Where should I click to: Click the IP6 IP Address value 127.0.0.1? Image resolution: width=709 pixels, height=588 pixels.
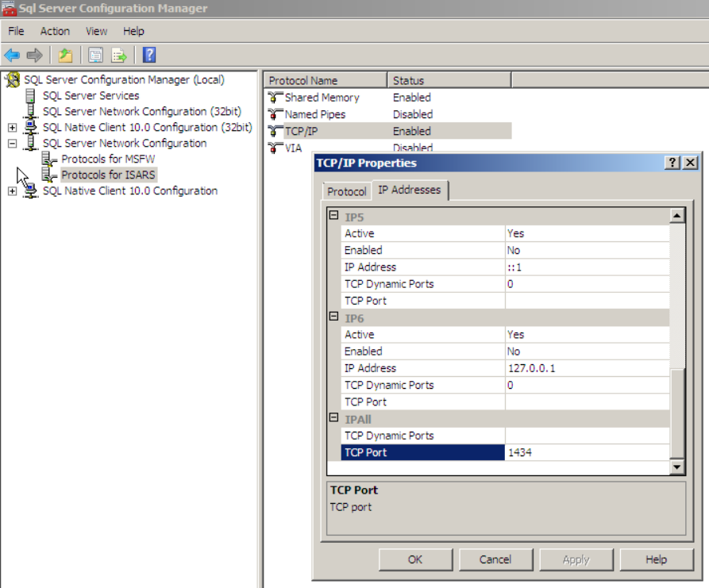[x=587, y=368]
